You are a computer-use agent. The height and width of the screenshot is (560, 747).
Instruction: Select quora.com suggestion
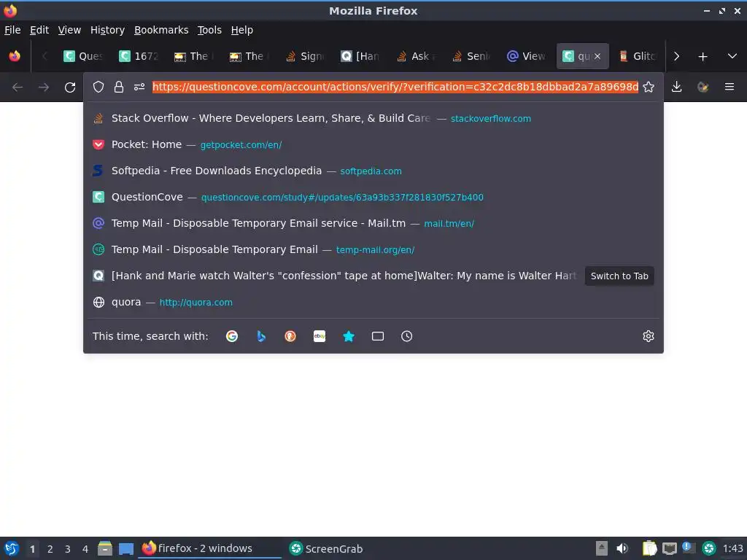(373, 303)
